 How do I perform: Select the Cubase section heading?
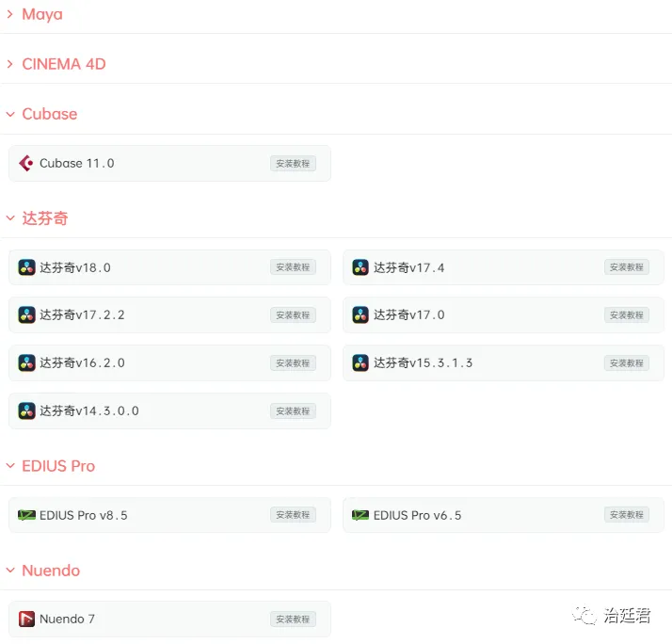click(x=50, y=115)
